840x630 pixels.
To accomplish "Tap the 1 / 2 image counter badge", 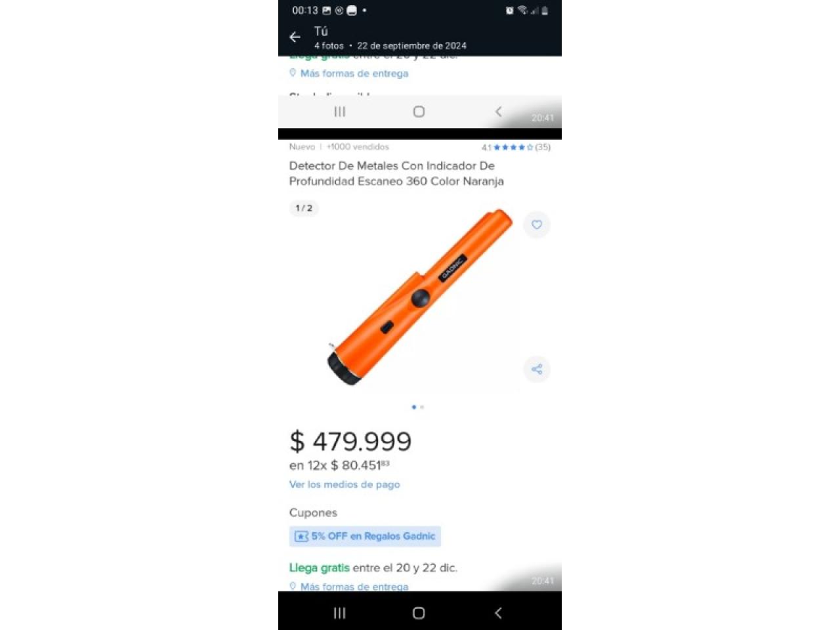I will click(x=304, y=208).
